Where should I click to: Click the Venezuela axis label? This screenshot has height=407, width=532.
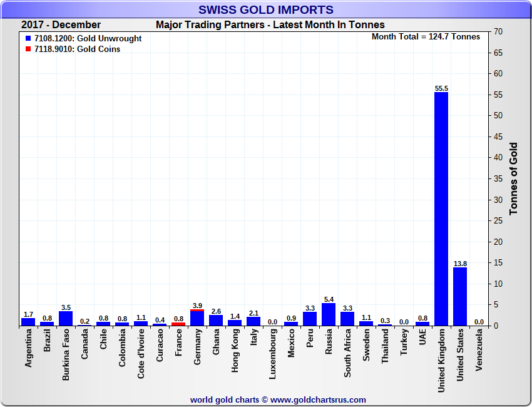[479, 351]
